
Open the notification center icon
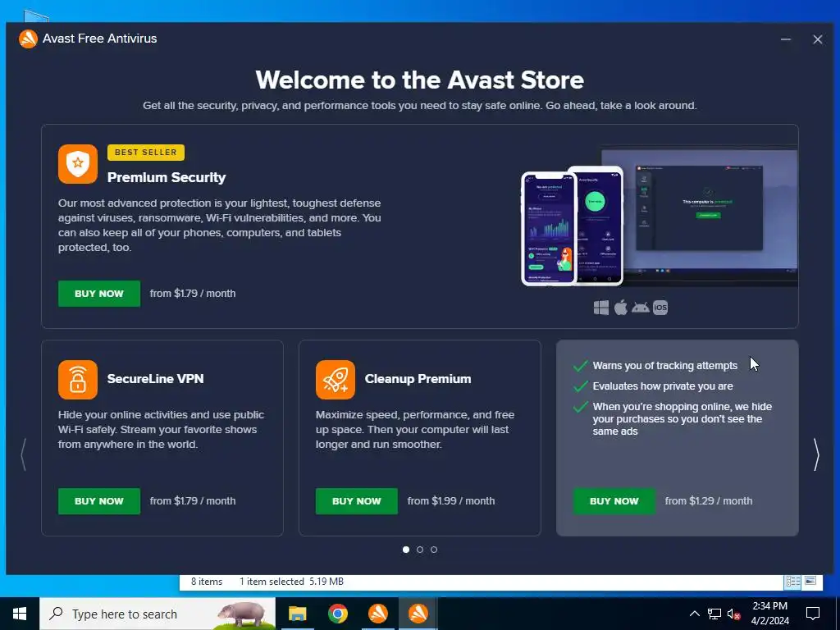click(813, 614)
